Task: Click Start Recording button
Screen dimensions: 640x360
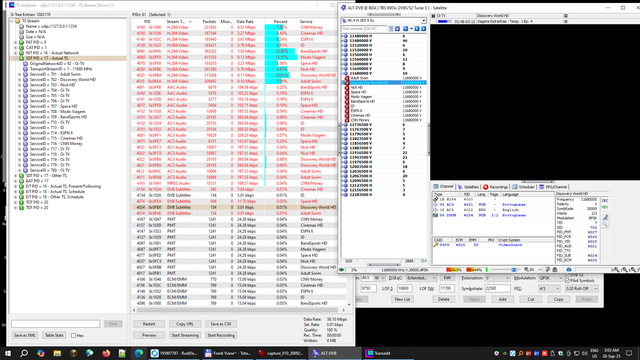Action: [221, 335]
